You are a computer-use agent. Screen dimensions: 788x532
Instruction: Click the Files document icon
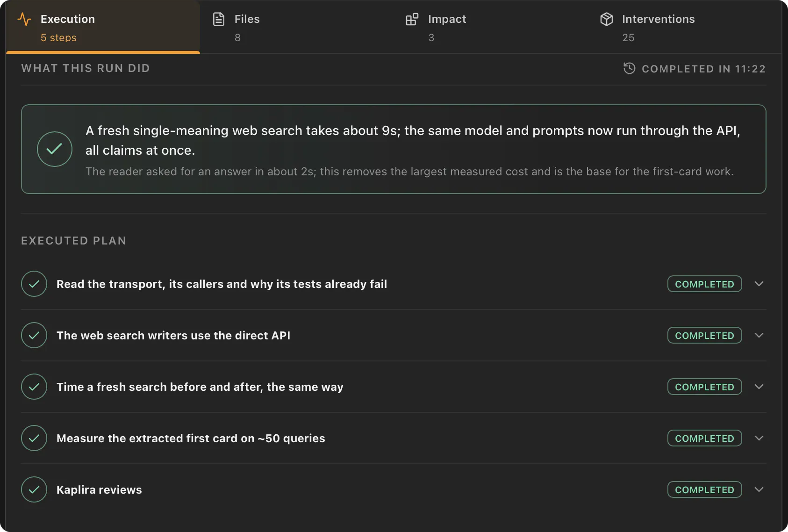pos(219,19)
